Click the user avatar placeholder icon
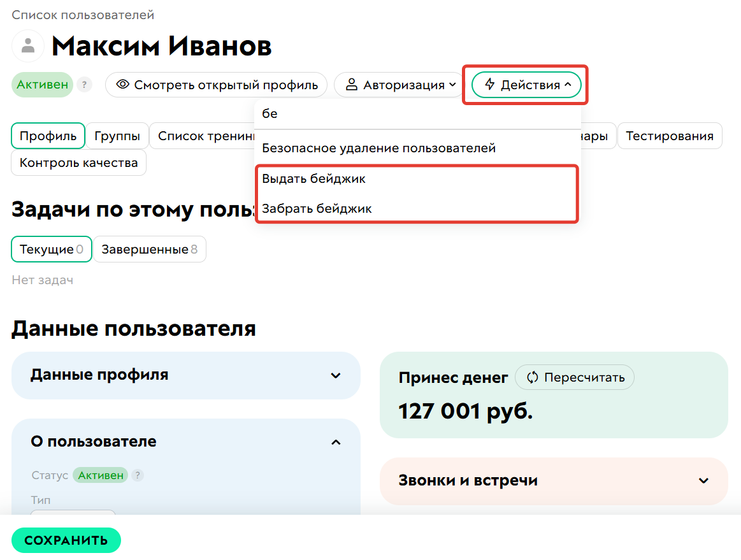Image resolution: width=741 pixels, height=560 pixels. click(27, 46)
